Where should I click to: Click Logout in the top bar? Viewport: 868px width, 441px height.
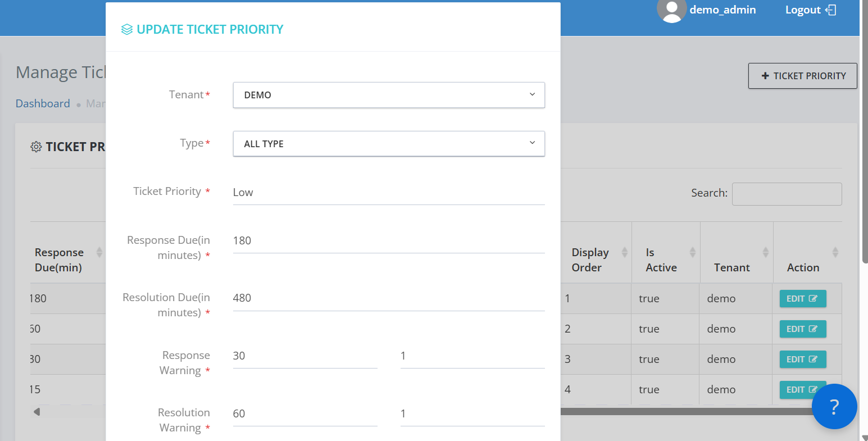click(x=803, y=10)
